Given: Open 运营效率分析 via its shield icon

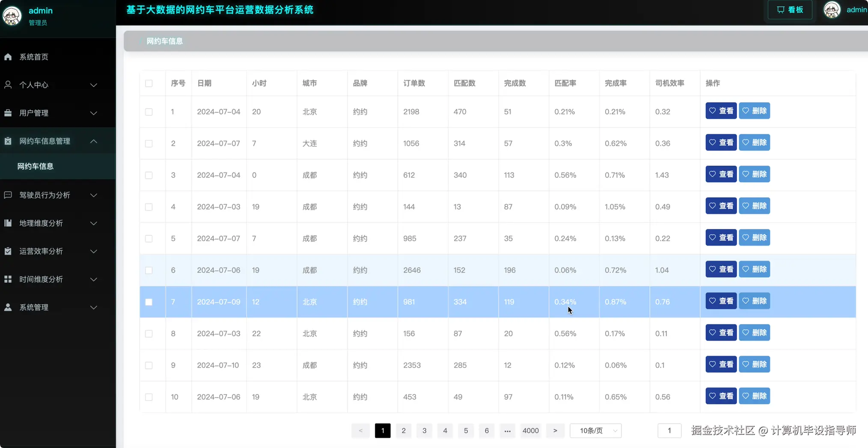Looking at the screenshot, I should coord(8,251).
